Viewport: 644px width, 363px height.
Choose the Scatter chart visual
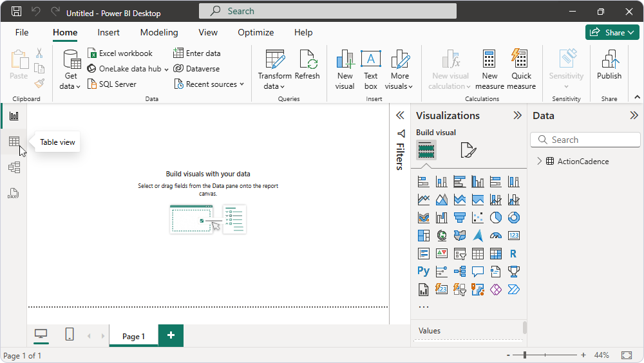(478, 218)
